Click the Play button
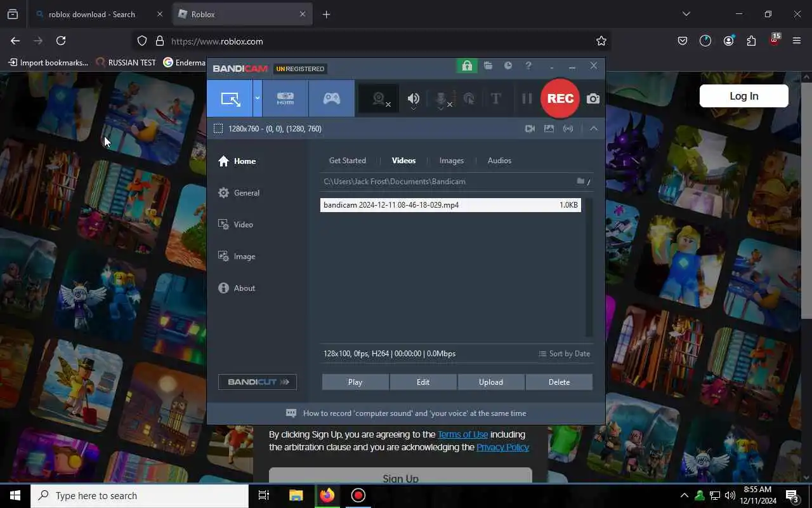This screenshot has height=508, width=812. [x=355, y=382]
